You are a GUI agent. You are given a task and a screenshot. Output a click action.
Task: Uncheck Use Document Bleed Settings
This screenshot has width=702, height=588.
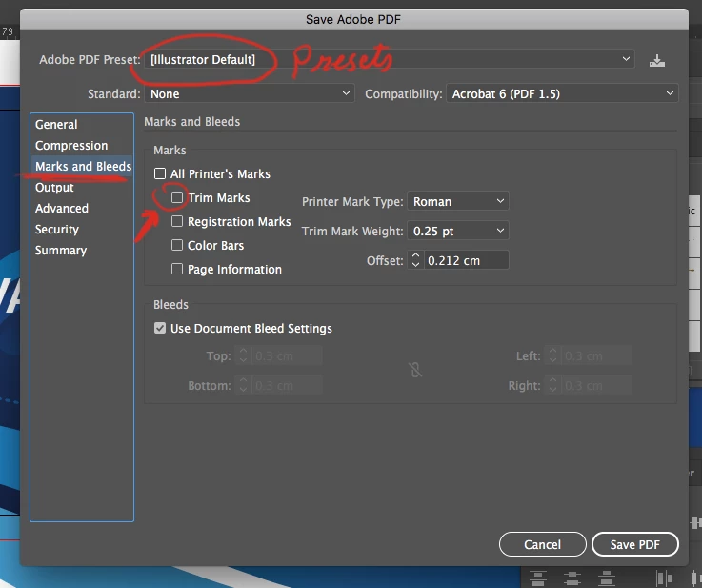[x=160, y=328]
